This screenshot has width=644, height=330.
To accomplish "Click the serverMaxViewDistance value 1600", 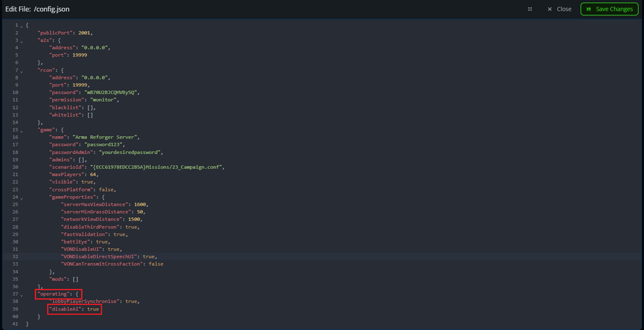I will point(140,204).
